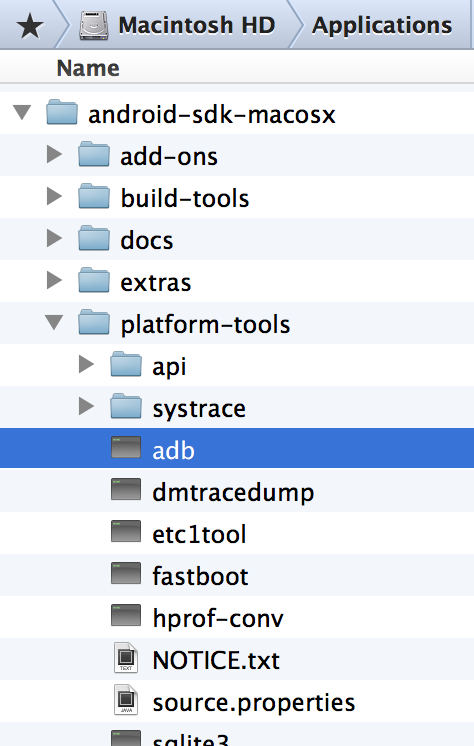Collapse the android-sdk-macosx folder
This screenshot has height=746, width=474.
pos(22,113)
